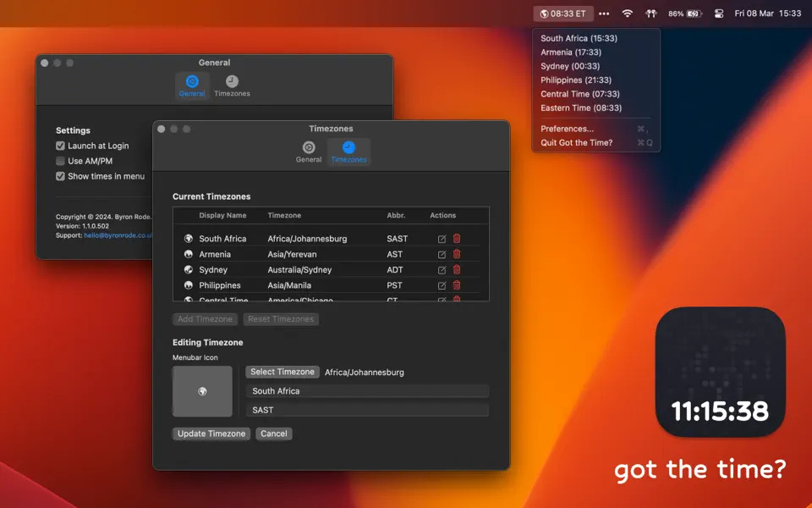Viewport: 812px width, 508px height.
Task: Enable the Use AM/PM checkbox
Action: pyautogui.click(x=61, y=161)
